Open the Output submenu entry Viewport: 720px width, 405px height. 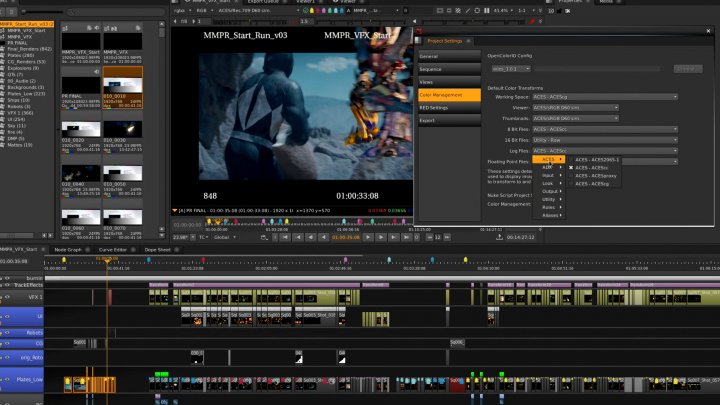550,191
